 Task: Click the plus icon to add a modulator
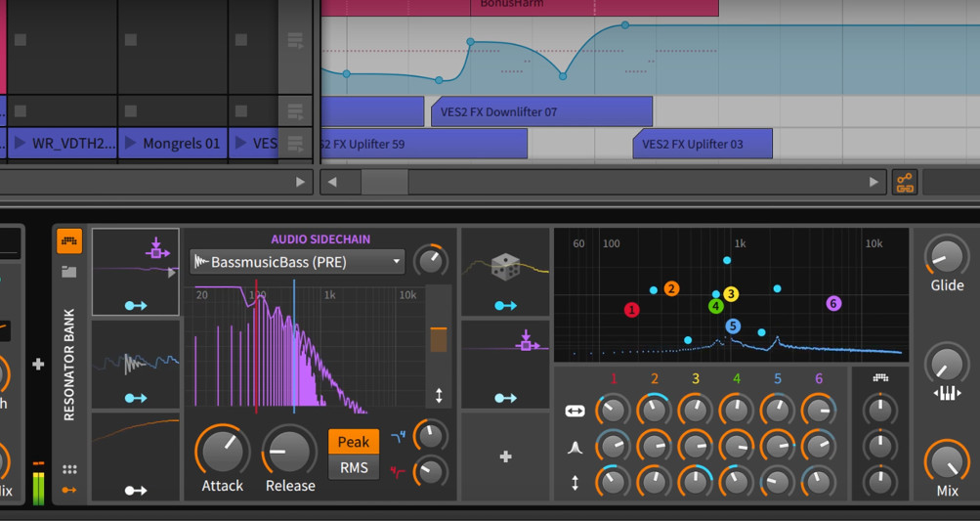(x=505, y=456)
